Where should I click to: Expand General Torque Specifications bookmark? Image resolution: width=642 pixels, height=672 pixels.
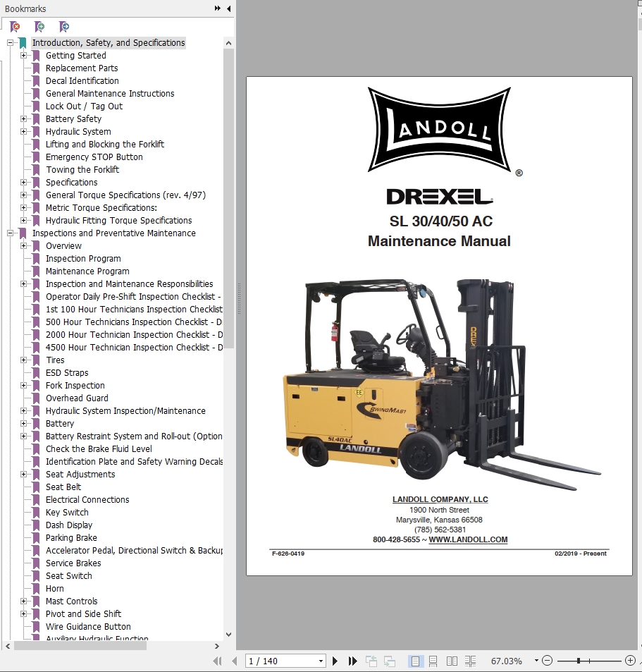(x=23, y=195)
